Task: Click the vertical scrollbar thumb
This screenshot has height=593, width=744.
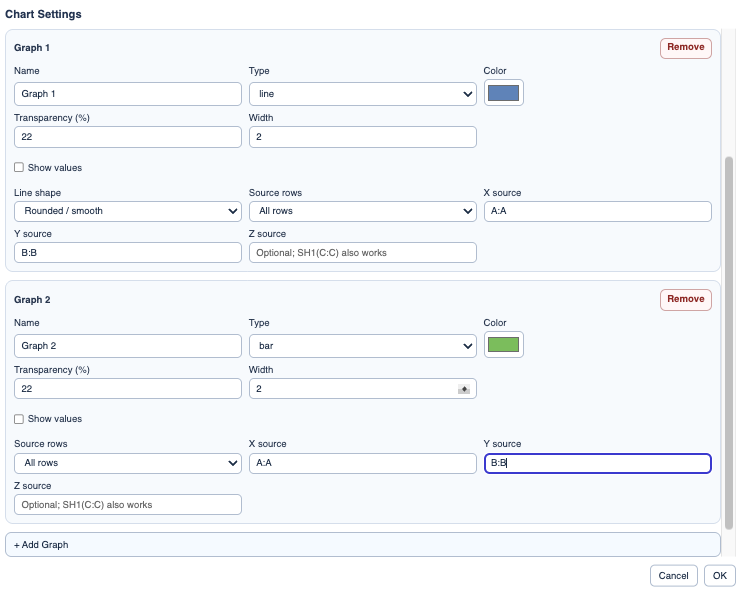Action: pos(729,343)
